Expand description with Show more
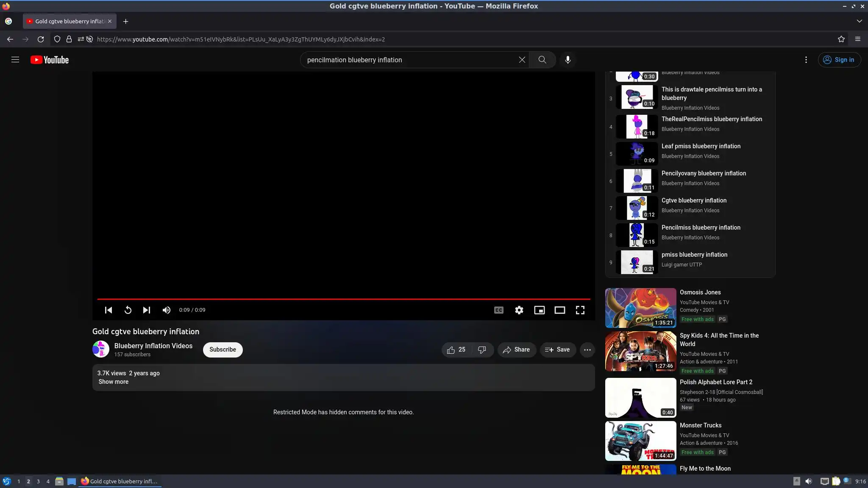 (x=114, y=382)
